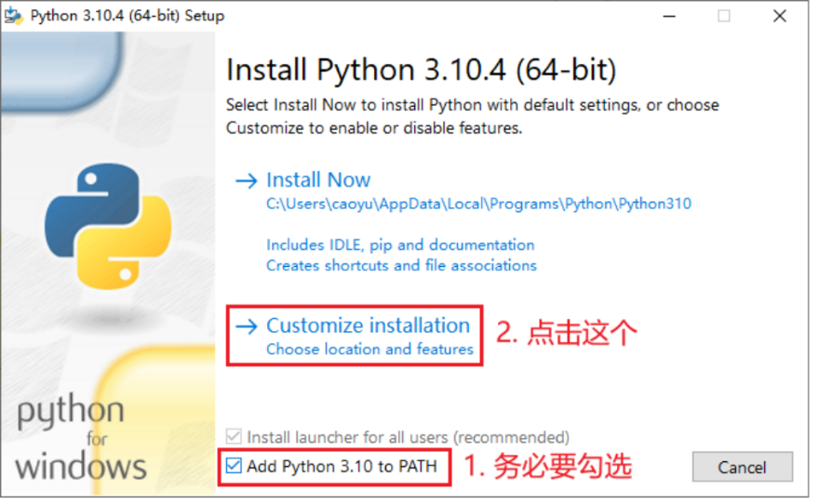The height and width of the screenshot is (504, 819).
Task: Click the disabled maximize button
Action: pyautogui.click(x=724, y=16)
